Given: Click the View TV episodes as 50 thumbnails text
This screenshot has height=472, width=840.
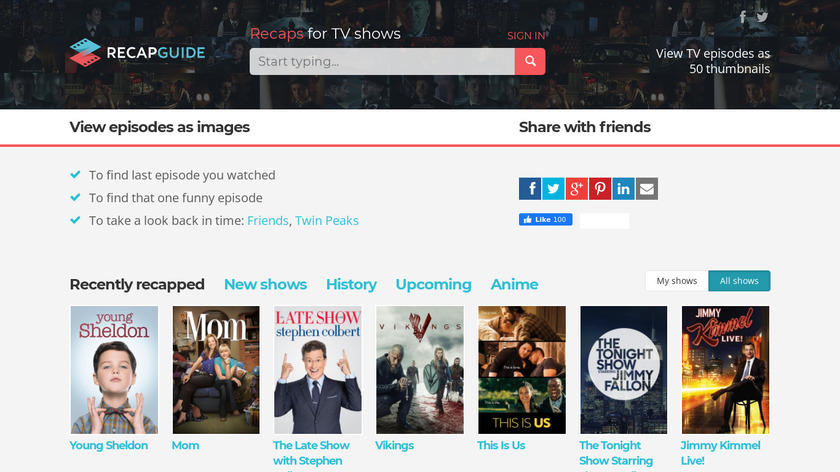Looking at the screenshot, I should pos(713,61).
